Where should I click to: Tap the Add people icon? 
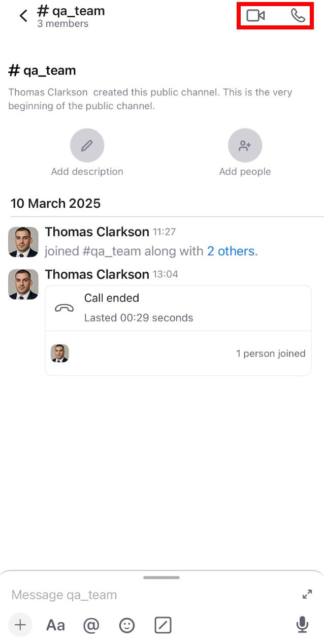click(x=245, y=145)
